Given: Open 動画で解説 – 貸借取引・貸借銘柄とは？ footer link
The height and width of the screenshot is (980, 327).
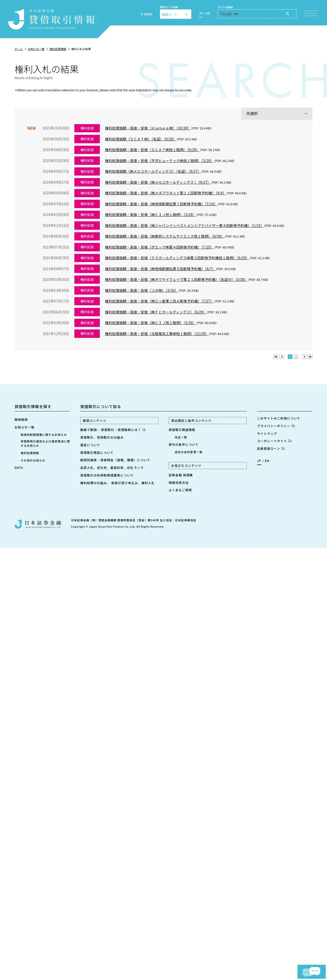Looking at the screenshot, I should pyautogui.click(x=113, y=430).
